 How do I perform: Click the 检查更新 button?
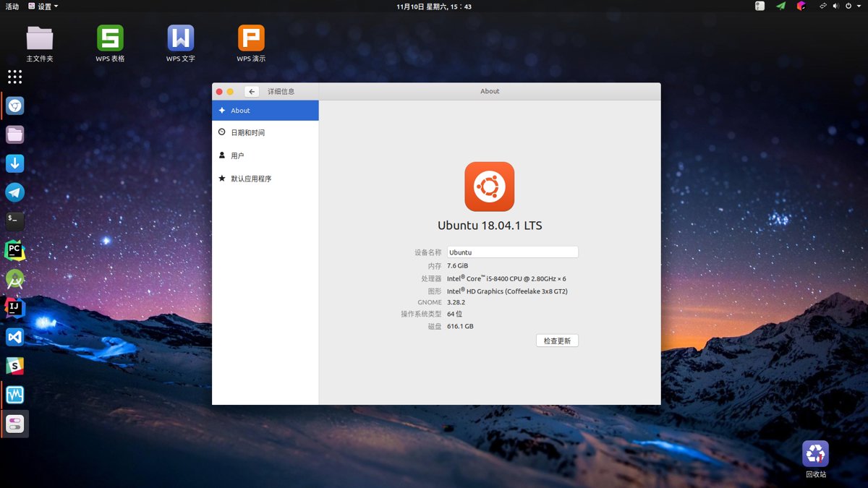(x=557, y=341)
